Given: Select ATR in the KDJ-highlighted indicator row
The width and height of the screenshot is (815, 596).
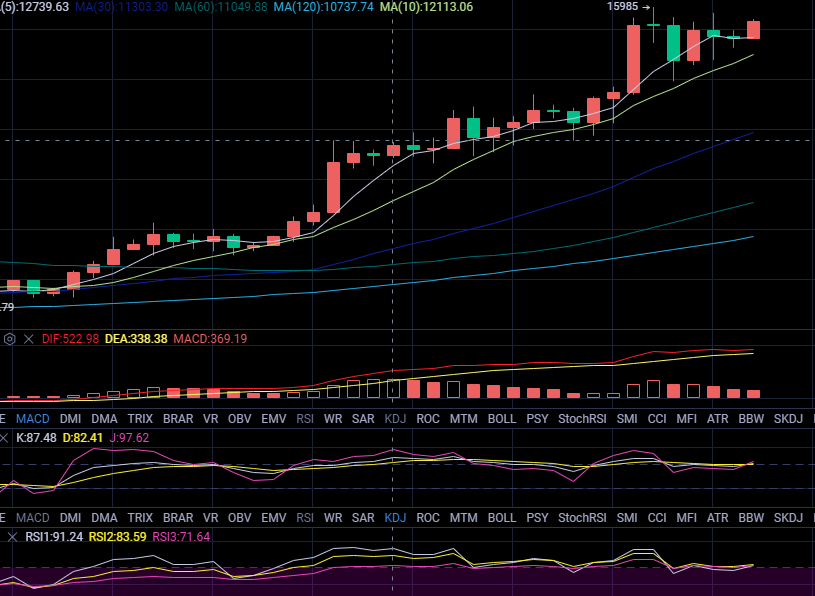Looking at the screenshot, I should pyautogui.click(x=717, y=518).
